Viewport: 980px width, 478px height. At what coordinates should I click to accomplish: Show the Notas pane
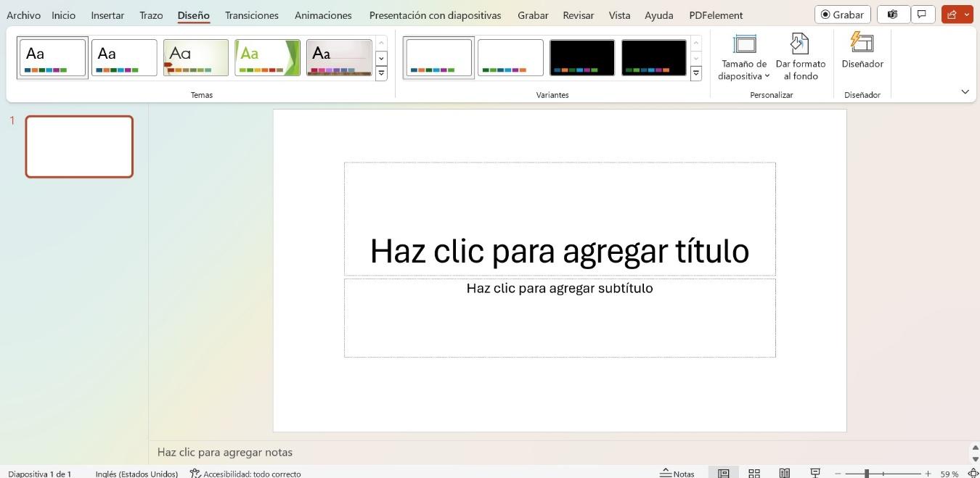click(x=678, y=473)
